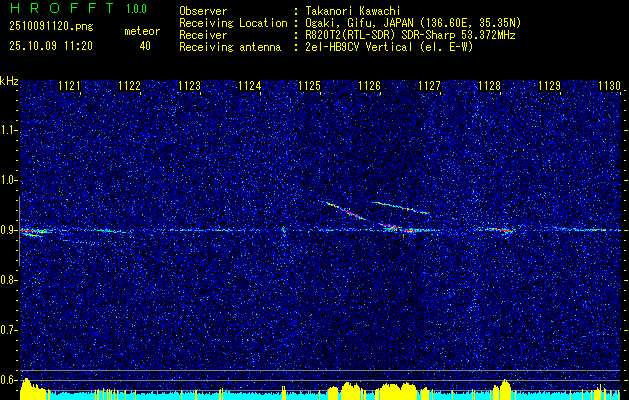
Task: Select observer name Takanori Kawachi
Action: [x=353, y=11]
